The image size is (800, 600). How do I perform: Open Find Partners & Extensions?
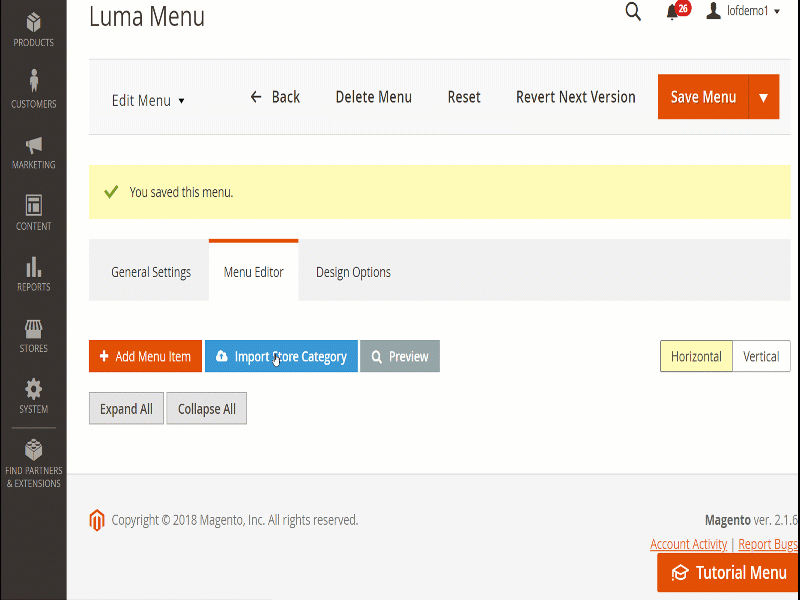(33, 462)
